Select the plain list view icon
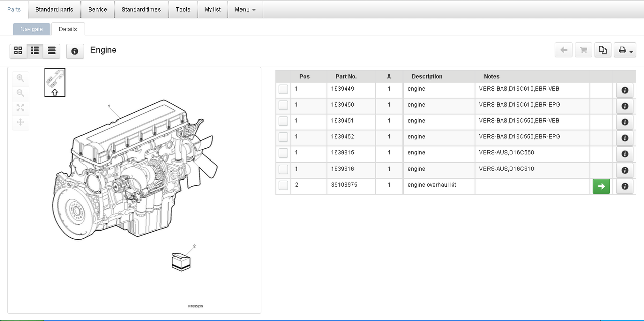 tap(52, 51)
